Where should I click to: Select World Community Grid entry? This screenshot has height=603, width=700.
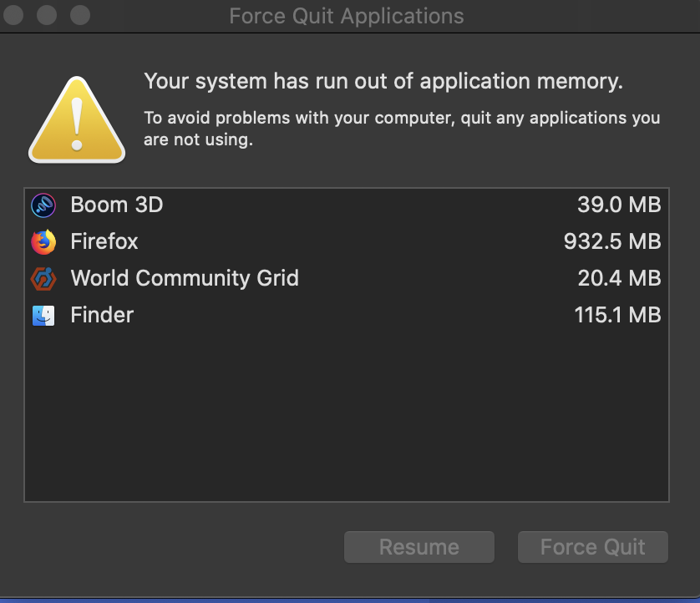184,278
